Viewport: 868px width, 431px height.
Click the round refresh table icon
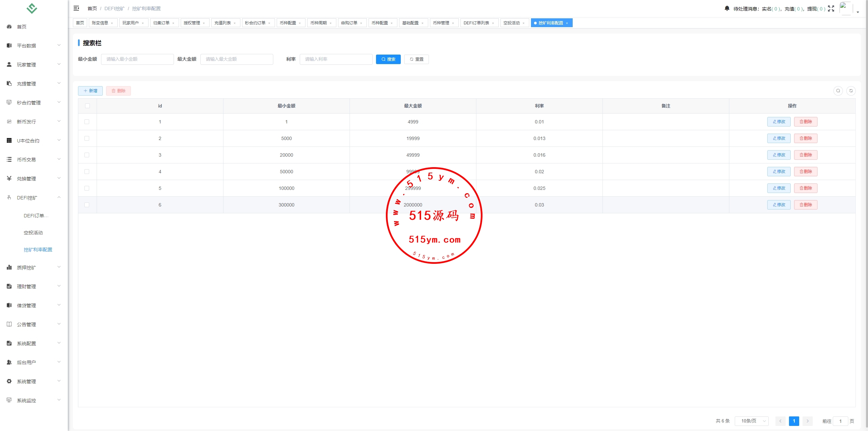pos(851,91)
